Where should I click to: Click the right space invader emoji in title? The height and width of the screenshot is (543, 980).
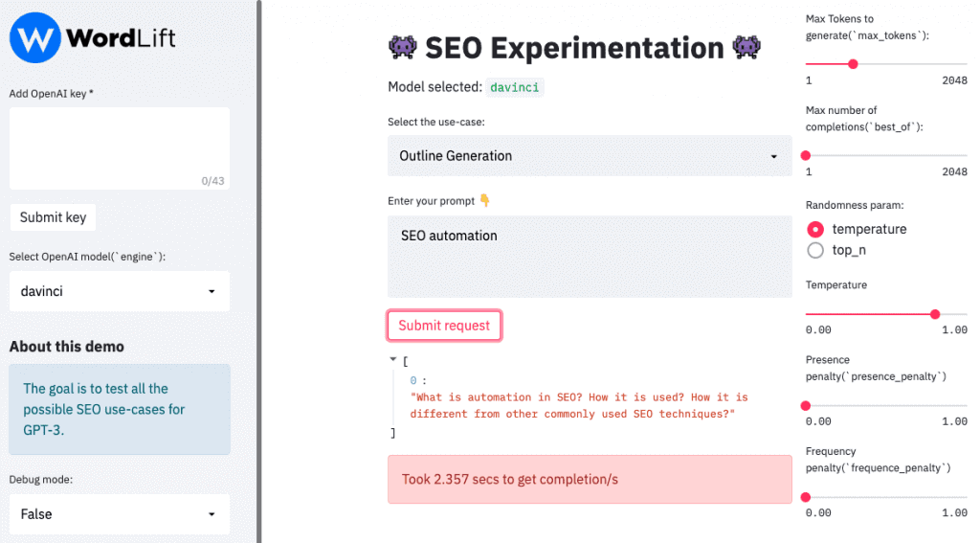pyautogui.click(x=746, y=48)
